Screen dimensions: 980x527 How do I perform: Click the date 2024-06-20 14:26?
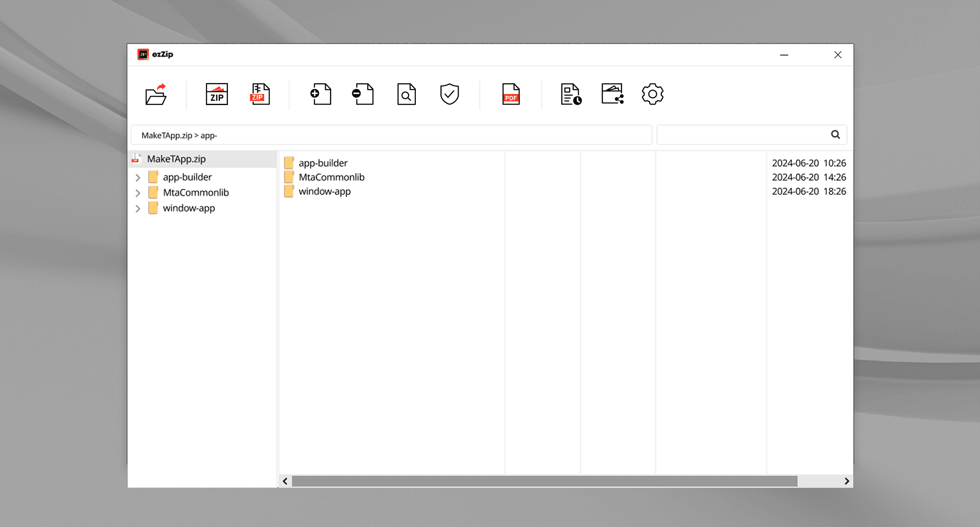point(809,177)
